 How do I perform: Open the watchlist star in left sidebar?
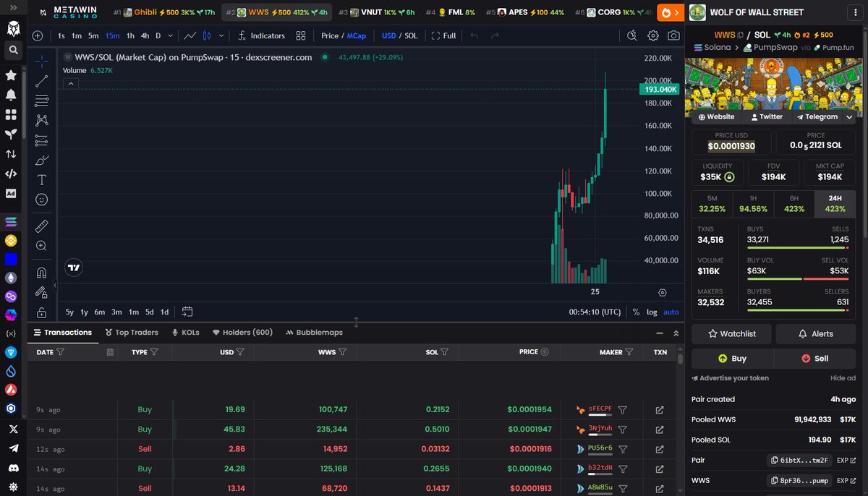coord(11,75)
